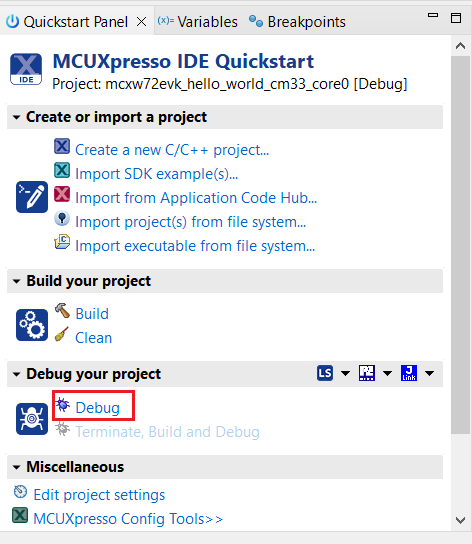Collapse the Create or import a project section
Image resolution: width=472 pixels, height=544 pixels.
coord(16,117)
